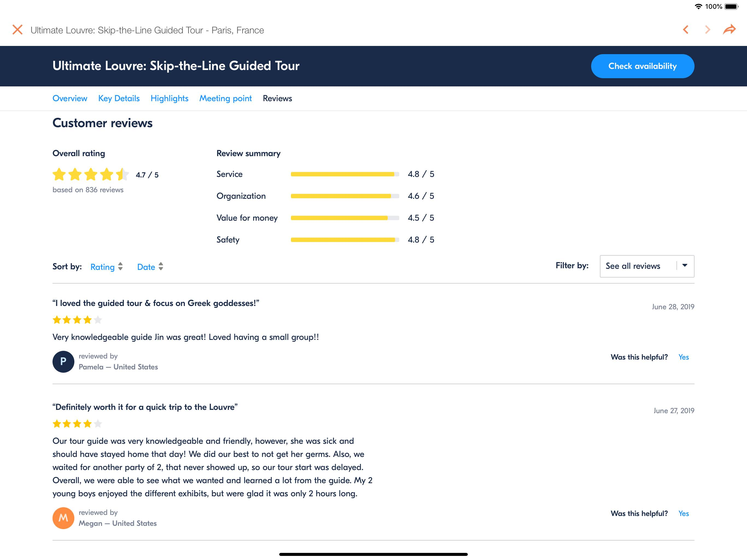Toggle the Date sort arrows
The width and height of the screenshot is (747, 560).
pos(161,267)
